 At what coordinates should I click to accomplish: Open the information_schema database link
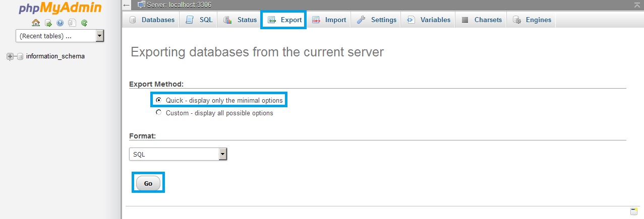[55, 56]
